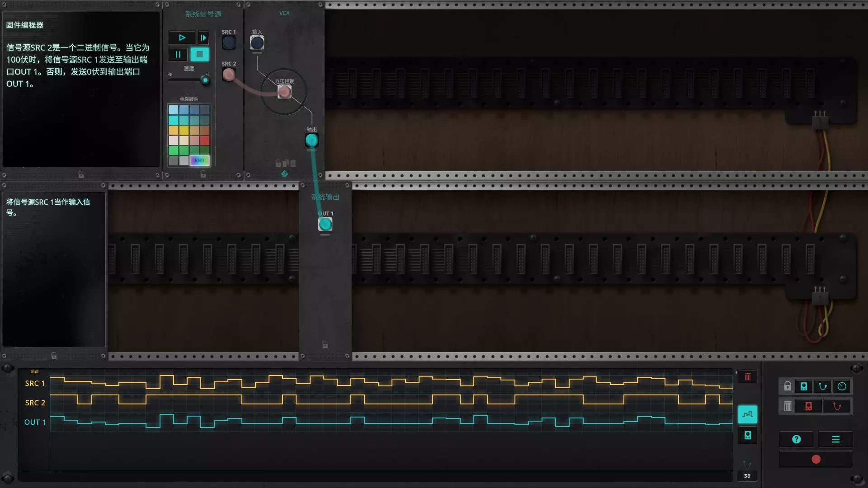The height and width of the screenshot is (488, 868).
Task: Toggle the waveform graph view button
Action: 747,414
